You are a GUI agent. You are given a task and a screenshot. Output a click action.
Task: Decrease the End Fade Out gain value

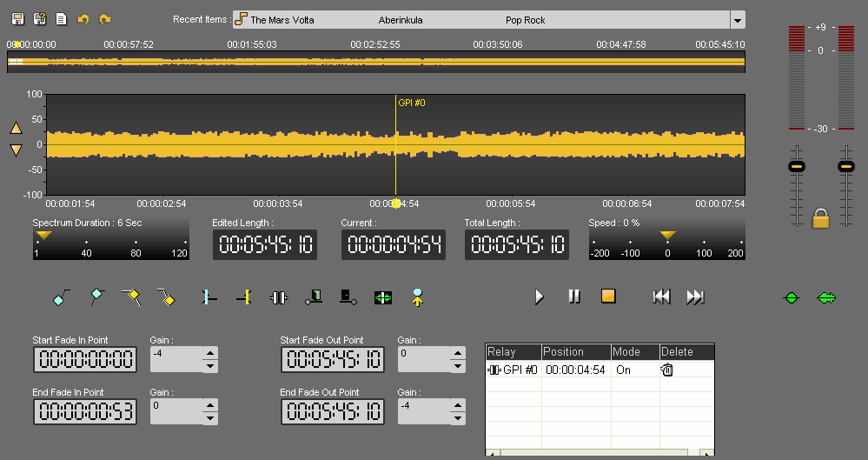(x=459, y=418)
